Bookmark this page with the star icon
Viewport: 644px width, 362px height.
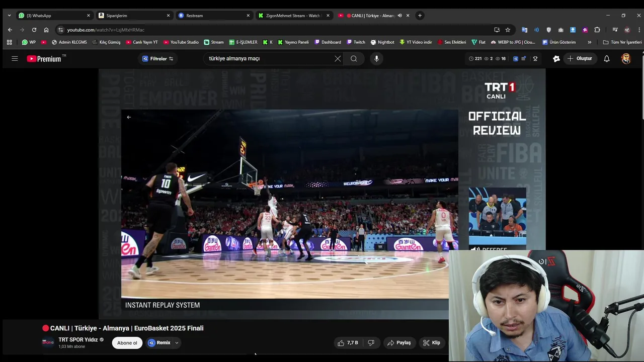coord(508,30)
